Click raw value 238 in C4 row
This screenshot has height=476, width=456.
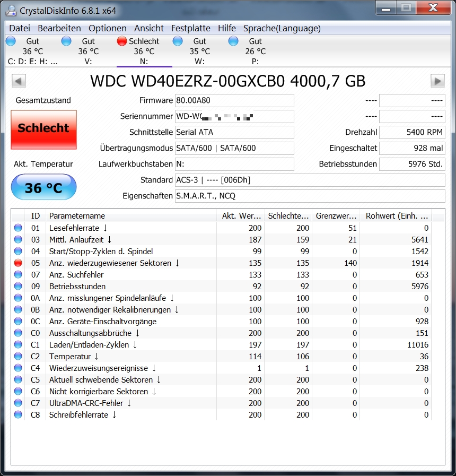[422, 368]
